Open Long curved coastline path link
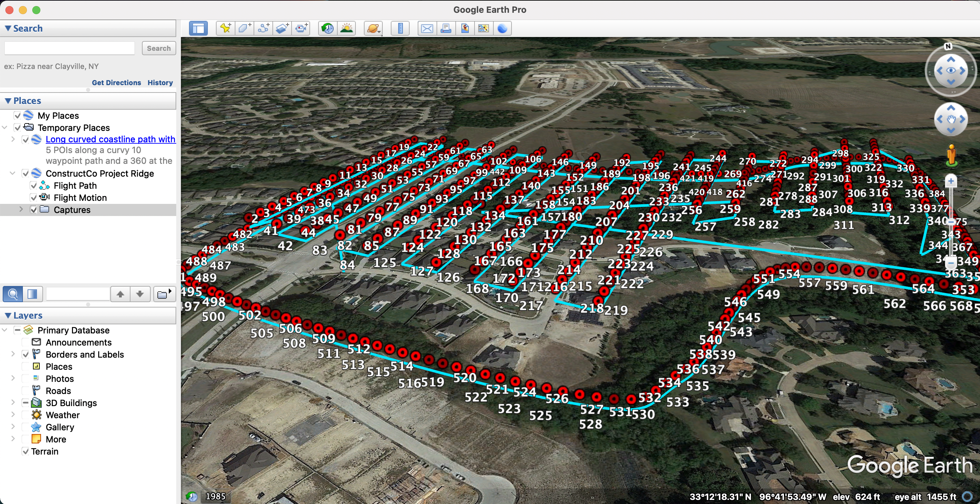This screenshot has width=980, height=504. [110, 139]
